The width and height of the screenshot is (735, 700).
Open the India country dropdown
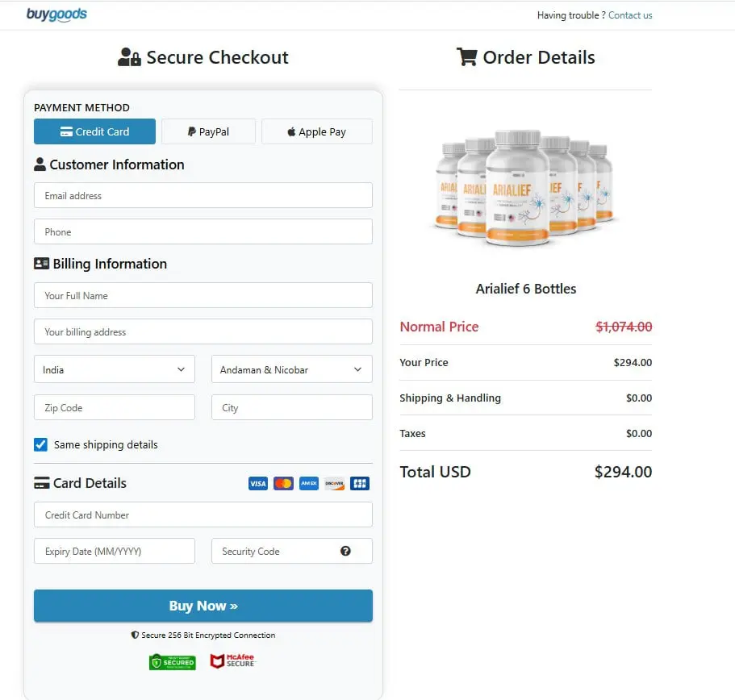tap(114, 369)
